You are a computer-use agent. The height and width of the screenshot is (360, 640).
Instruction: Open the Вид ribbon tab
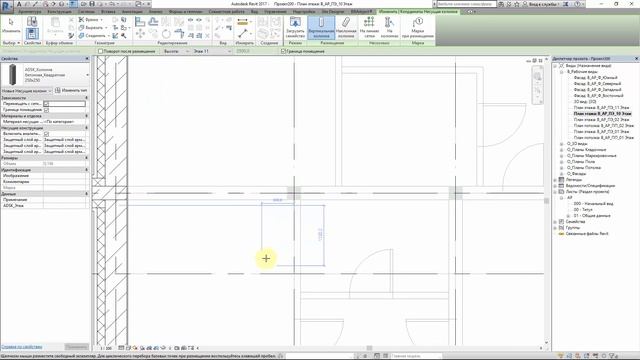pos(254,12)
